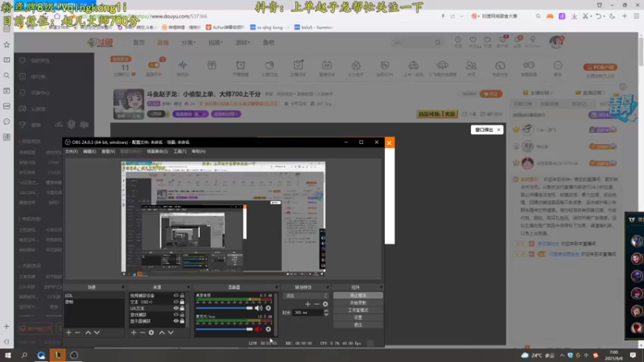
Task: Open the 文件(F) menu in OBS
Action: (x=71, y=151)
